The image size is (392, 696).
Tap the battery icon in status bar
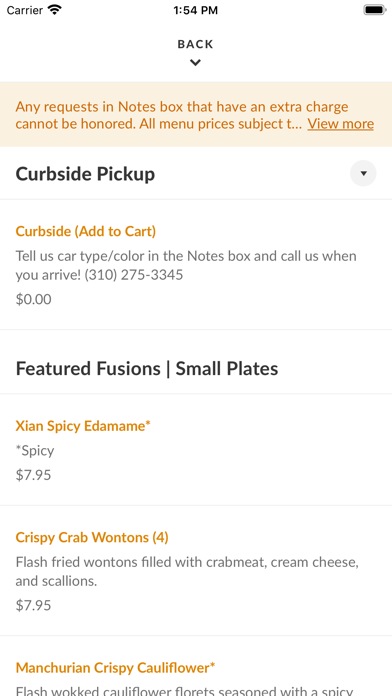coord(375,10)
